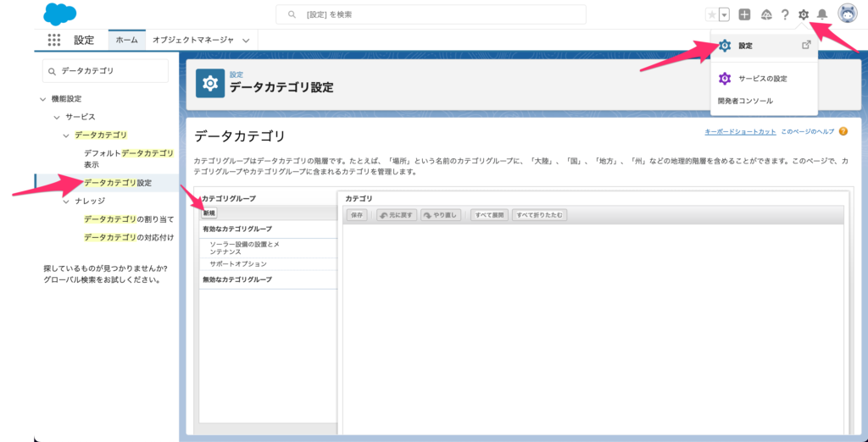Click the 有効なカテゴリグループ header
Viewport: 868px width, 442px height.
[x=237, y=229]
